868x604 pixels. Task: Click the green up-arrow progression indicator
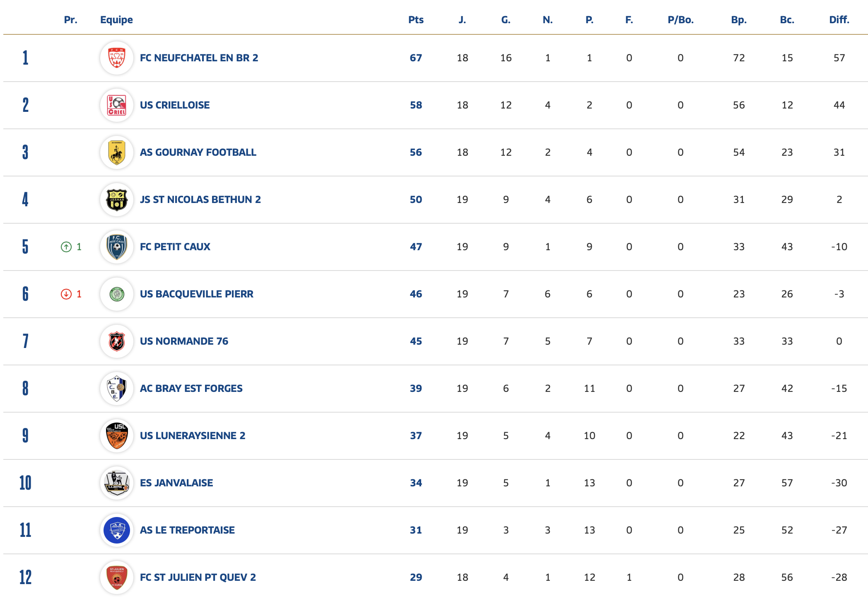click(x=66, y=247)
